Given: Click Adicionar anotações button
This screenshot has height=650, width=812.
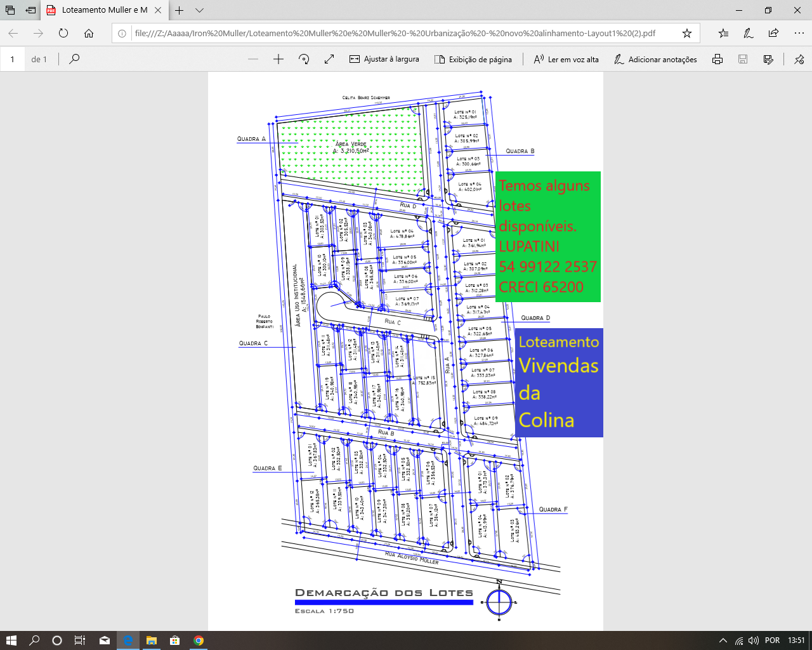Looking at the screenshot, I should point(655,59).
